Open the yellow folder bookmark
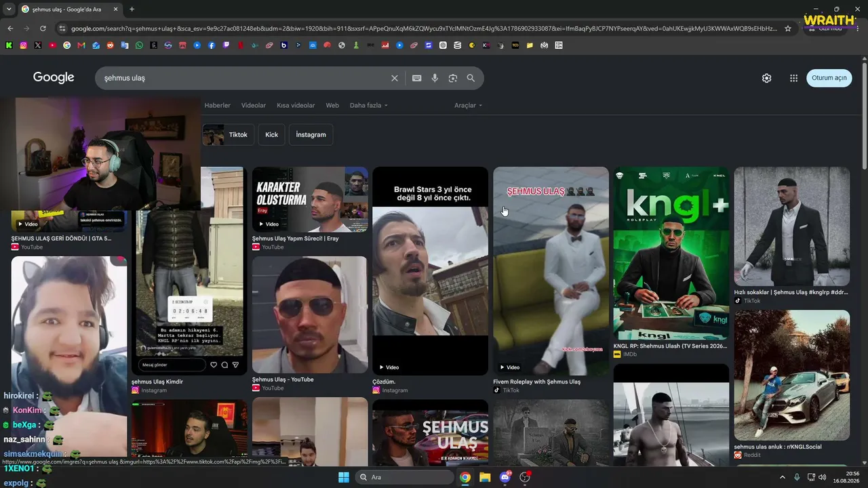 click(x=530, y=45)
